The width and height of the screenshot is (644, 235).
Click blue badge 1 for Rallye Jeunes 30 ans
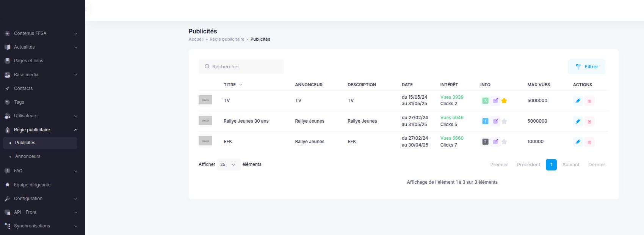tap(485, 121)
